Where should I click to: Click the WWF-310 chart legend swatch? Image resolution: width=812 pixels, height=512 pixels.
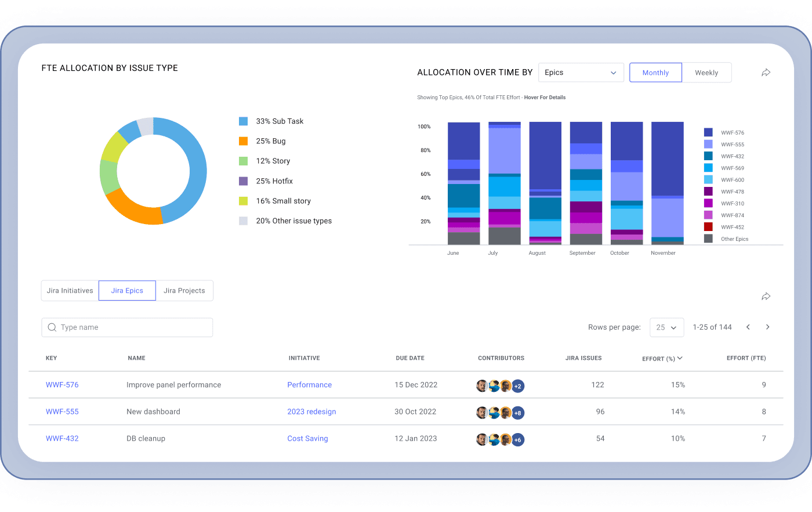pyautogui.click(x=708, y=203)
